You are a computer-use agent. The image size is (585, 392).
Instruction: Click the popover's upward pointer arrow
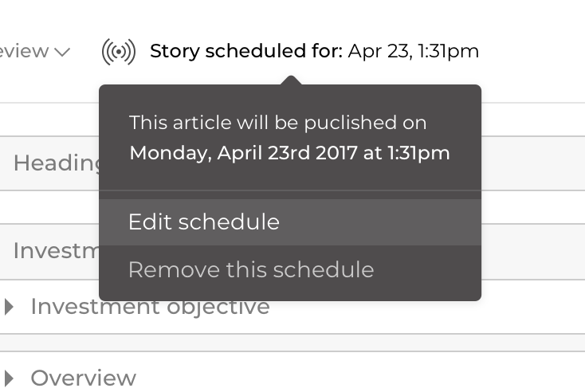pos(291,80)
